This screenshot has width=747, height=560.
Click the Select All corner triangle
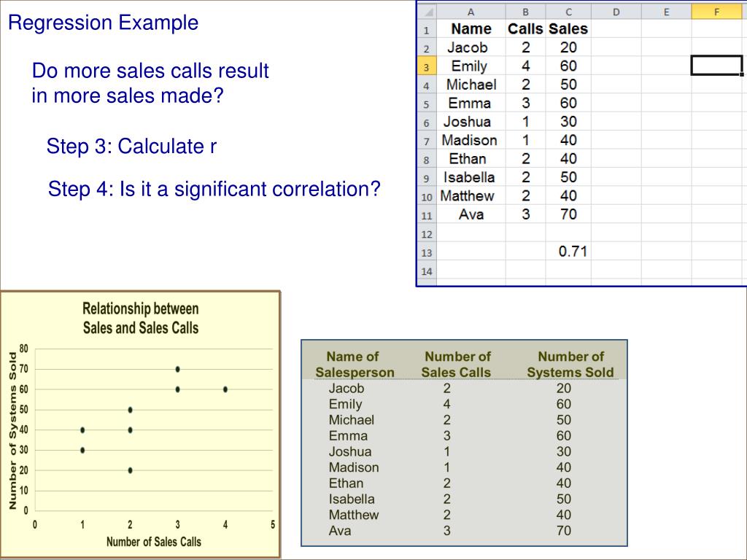(x=427, y=12)
